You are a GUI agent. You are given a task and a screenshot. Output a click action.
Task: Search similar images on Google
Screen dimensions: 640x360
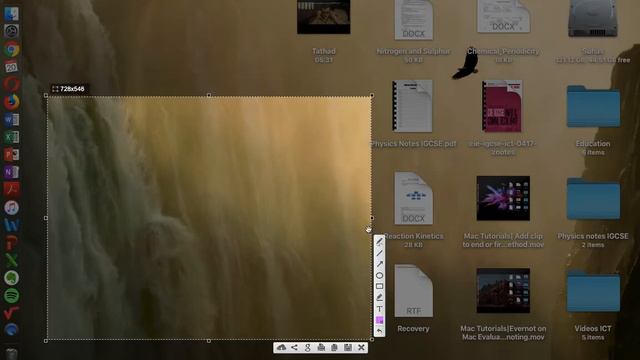(x=308, y=347)
